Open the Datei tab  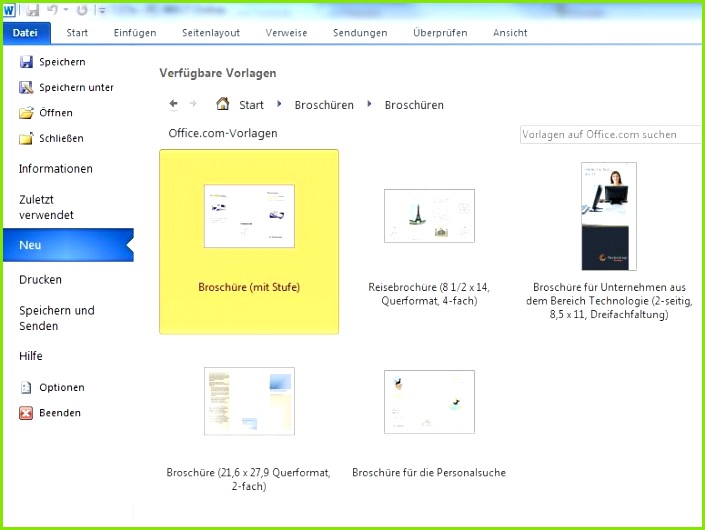26,32
